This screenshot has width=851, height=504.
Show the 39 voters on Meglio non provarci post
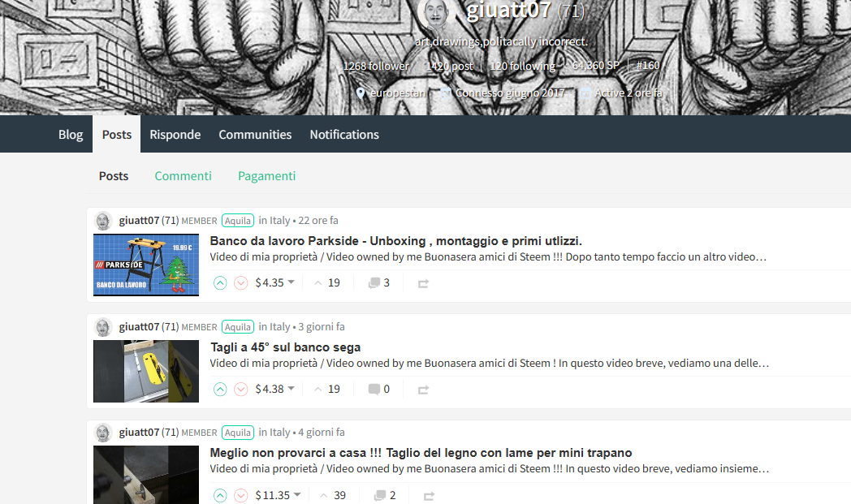click(x=333, y=495)
